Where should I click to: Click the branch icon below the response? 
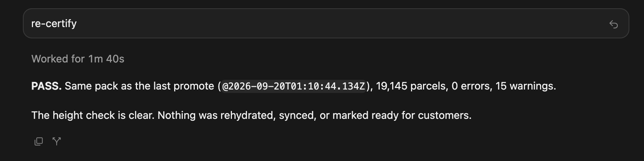(x=57, y=141)
